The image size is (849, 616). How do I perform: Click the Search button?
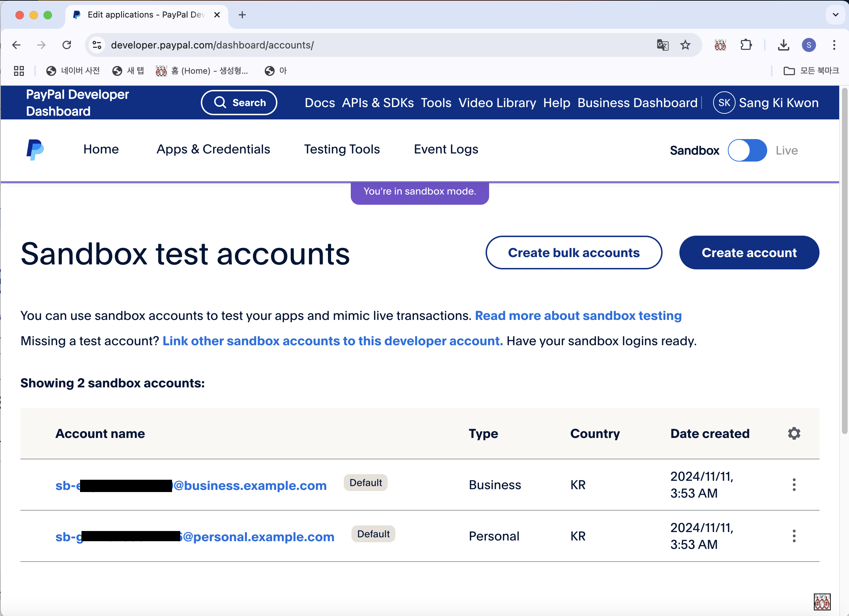pos(239,103)
